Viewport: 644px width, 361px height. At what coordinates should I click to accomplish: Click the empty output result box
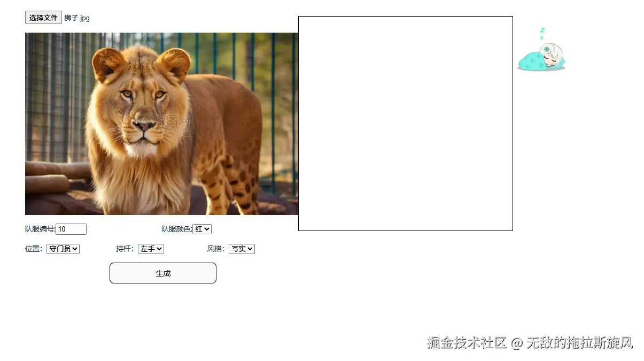(406, 124)
